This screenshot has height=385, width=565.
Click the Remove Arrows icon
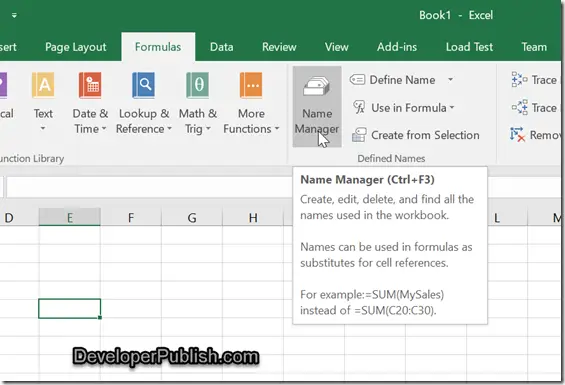[517, 134]
